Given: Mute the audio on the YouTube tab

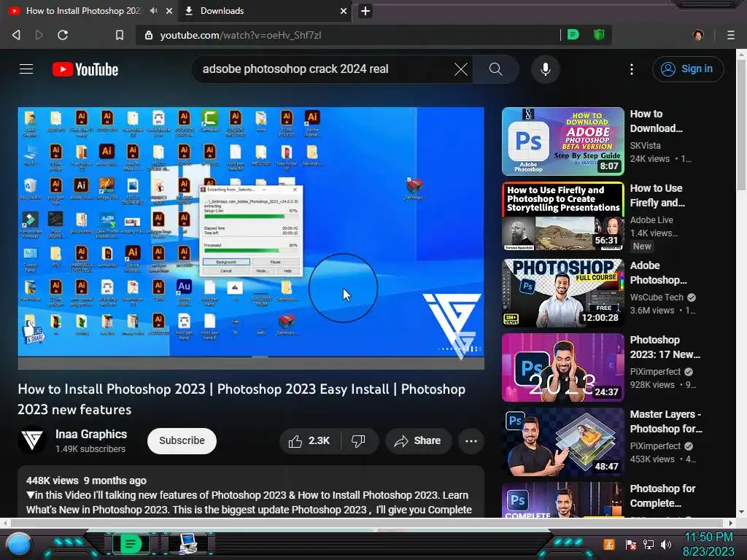Looking at the screenshot, I should point(153,10).
